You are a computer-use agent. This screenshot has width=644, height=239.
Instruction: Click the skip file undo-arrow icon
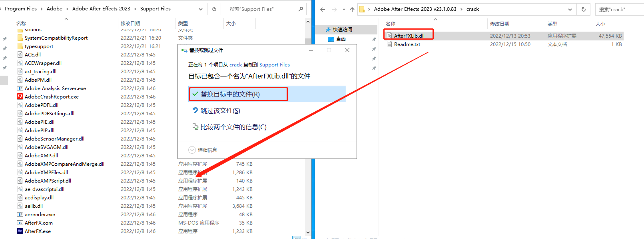195,110
